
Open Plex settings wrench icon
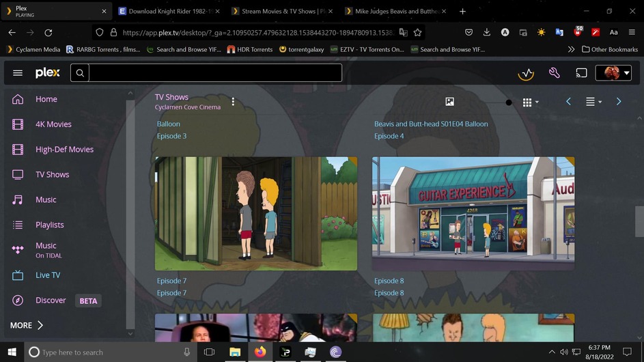pyautogui.click(x=554, y=72)
